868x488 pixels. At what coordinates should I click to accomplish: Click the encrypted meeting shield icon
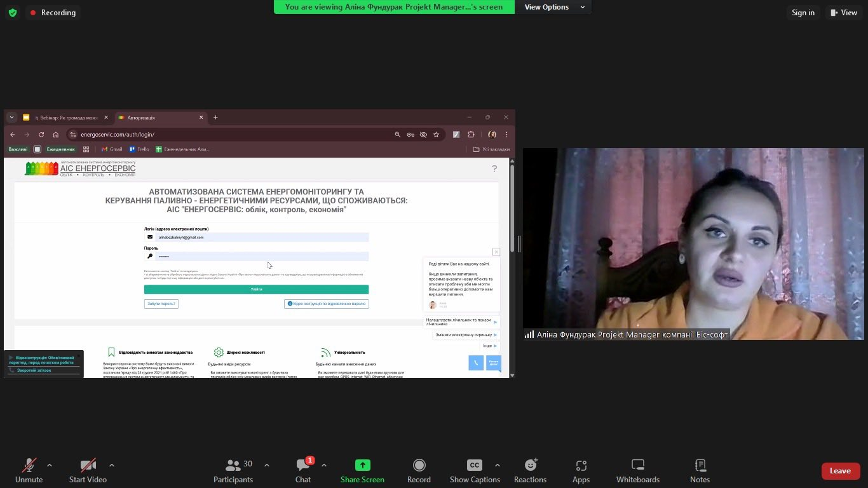[12, 13]
